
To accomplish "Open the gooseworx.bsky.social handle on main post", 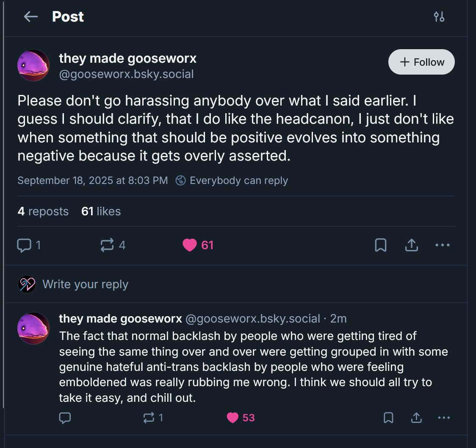I will pos(126,74).
